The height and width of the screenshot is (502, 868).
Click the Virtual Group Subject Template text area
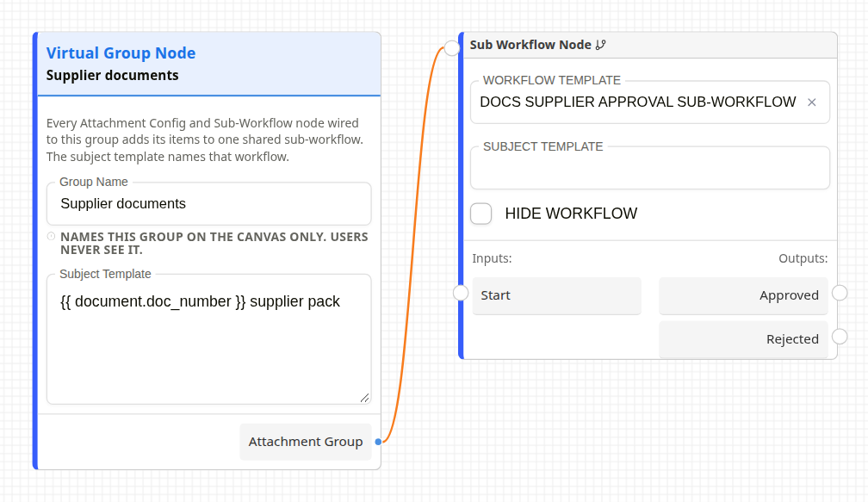[208, 339]
